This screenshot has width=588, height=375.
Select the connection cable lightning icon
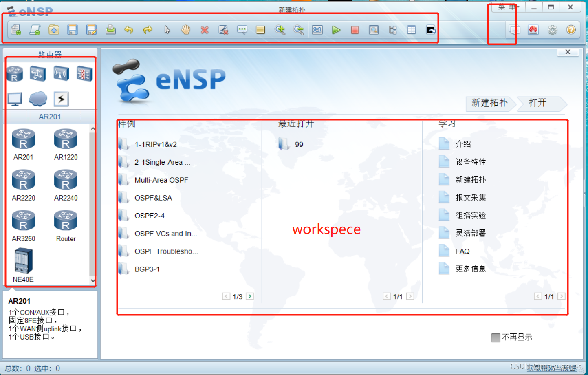pyautogui.click(x=61, y=99)
